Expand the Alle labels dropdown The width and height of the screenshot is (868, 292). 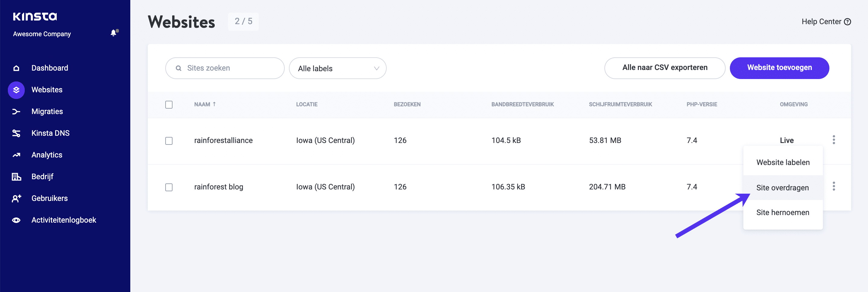click(x=337, y=68)
